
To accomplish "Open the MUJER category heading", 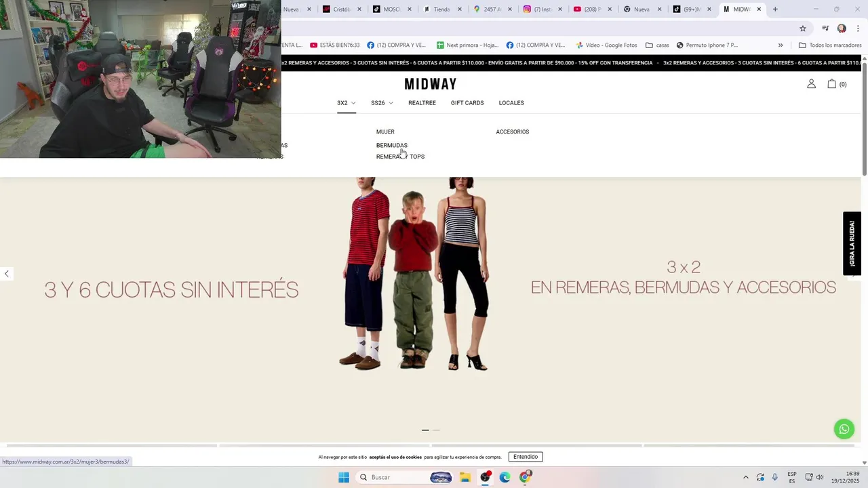I will tap(385, 132).
